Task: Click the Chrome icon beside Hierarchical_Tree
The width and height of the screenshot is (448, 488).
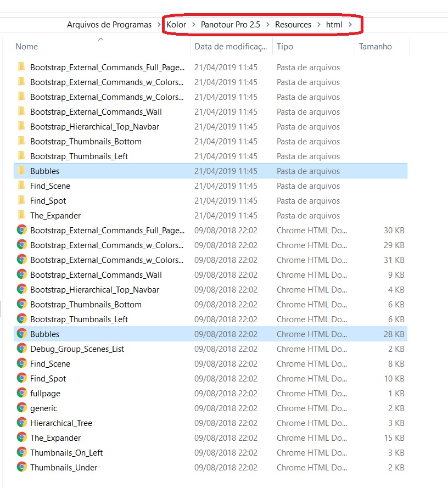Action: (21, 423)
